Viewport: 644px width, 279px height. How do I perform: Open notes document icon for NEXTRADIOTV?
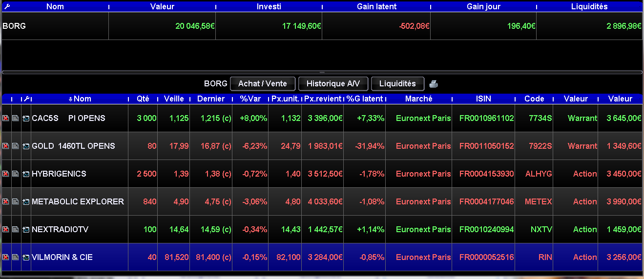point(15,230)
